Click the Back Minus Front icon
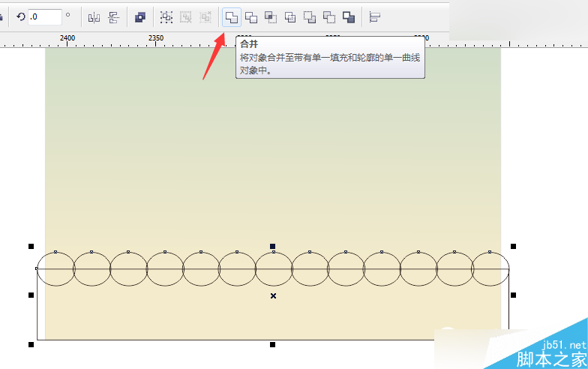 (328, 17)
